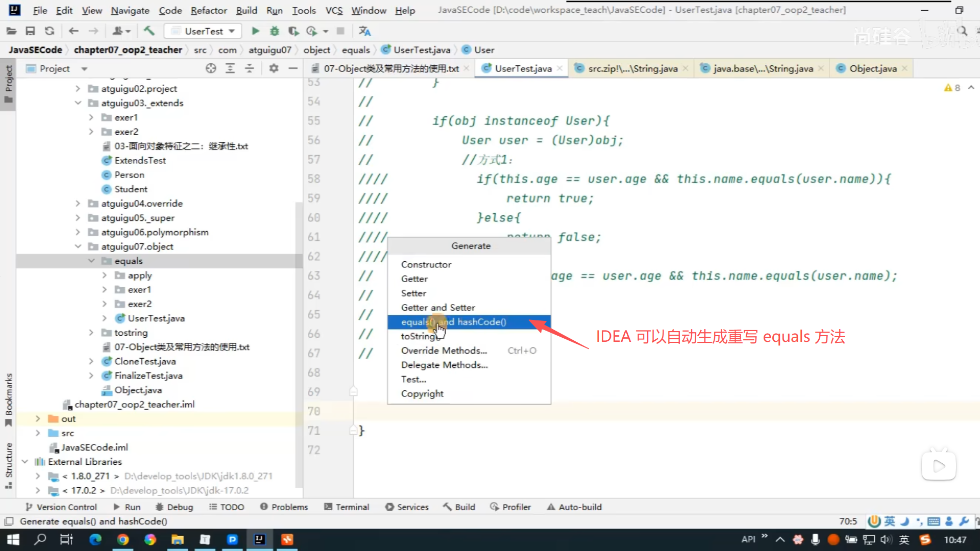Click the green Run button in the toolbar

pos(255,31)
